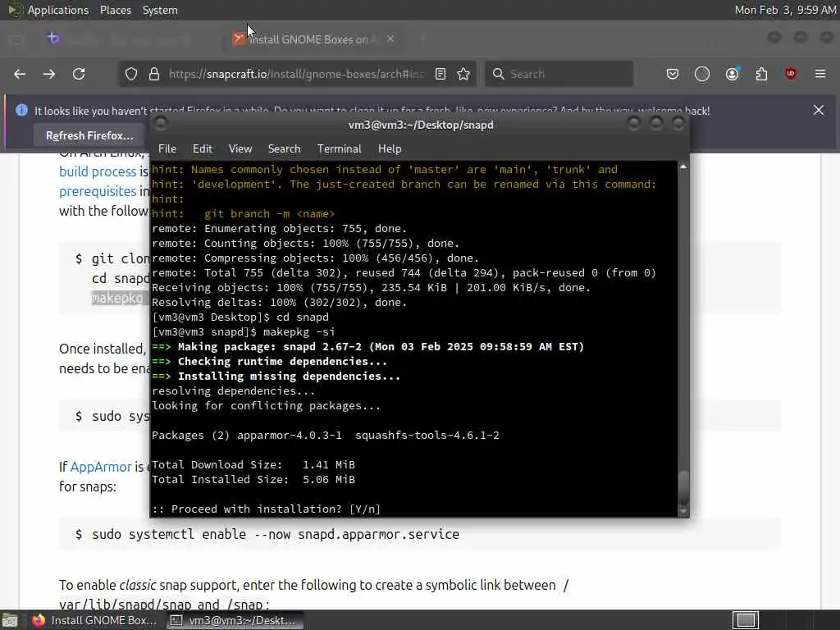Click the Packages (2) apparmor line
The image size is (840, 630).
point(326,435)
